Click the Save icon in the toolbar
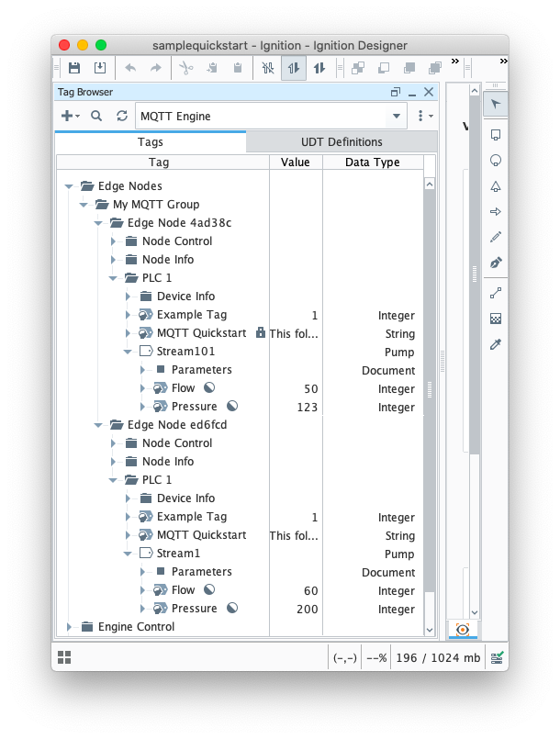This screenshot has width=560, height=739. coord(74,68)
